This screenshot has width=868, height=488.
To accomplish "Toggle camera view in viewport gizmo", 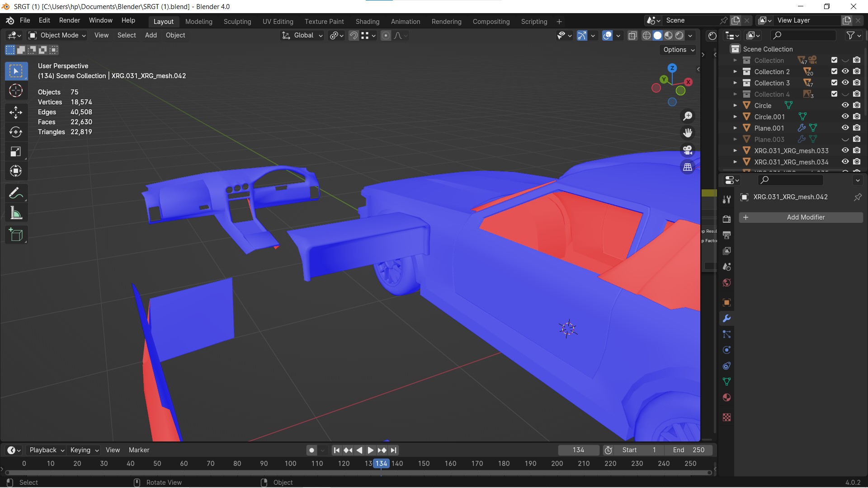I will tap(688, 150).
